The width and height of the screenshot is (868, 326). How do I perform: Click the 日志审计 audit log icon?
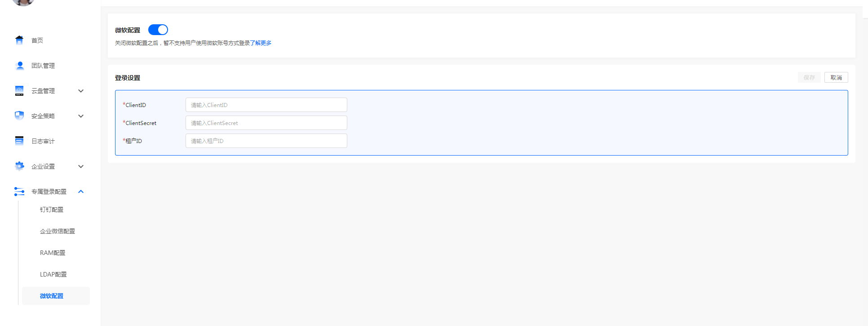[20, 141]
